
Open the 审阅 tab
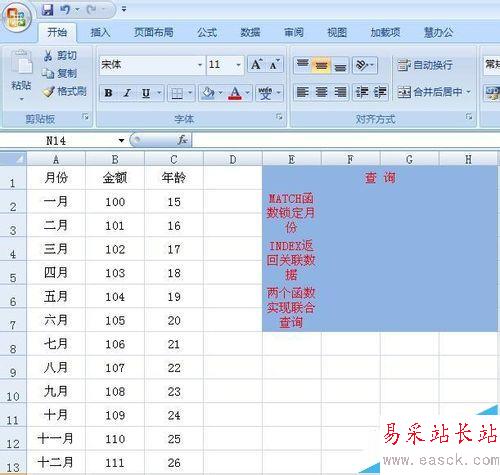pyautogui.click(x=294, y=32)
